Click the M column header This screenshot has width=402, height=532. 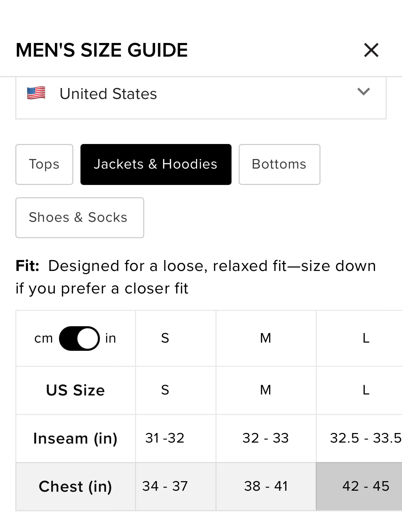click(x=266, y=339)
